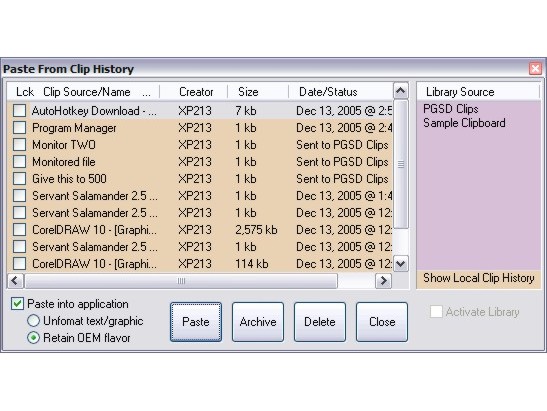547x411 pixels.
Task: Click the horizontal scrollbar left arrow
Action: [15, 281]
